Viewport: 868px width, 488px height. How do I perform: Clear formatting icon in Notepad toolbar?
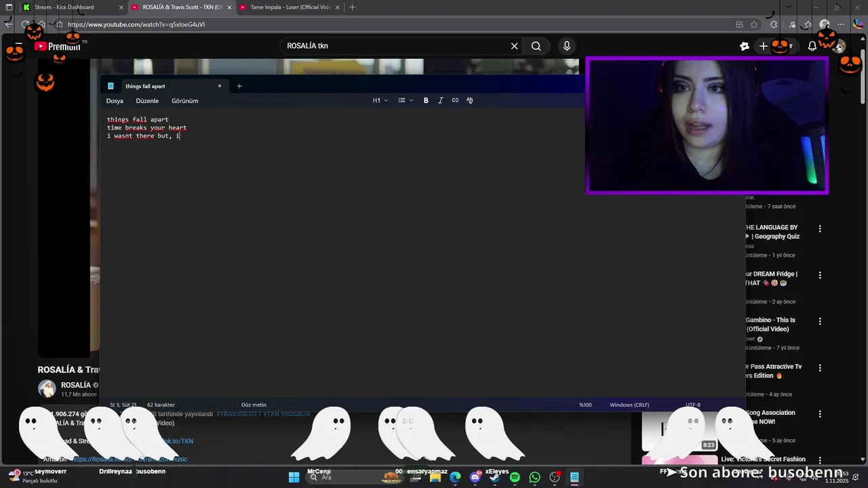(x=469, y=100)
